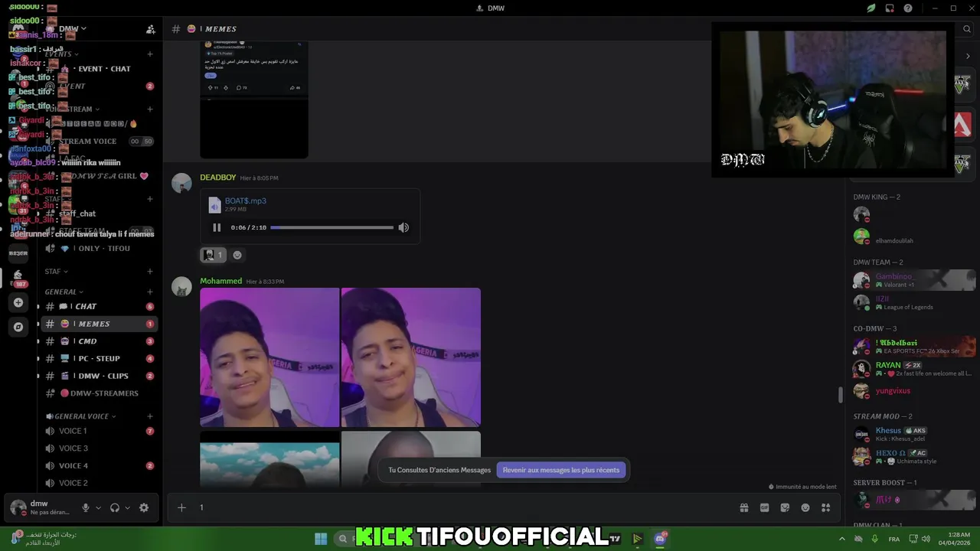Click the message list scrollbar
This screenshot has width=980, height=551.
coord(841,395)
